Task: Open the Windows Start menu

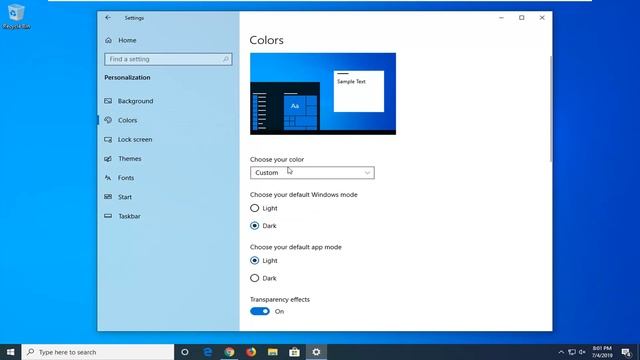Action: coord(11,352)
